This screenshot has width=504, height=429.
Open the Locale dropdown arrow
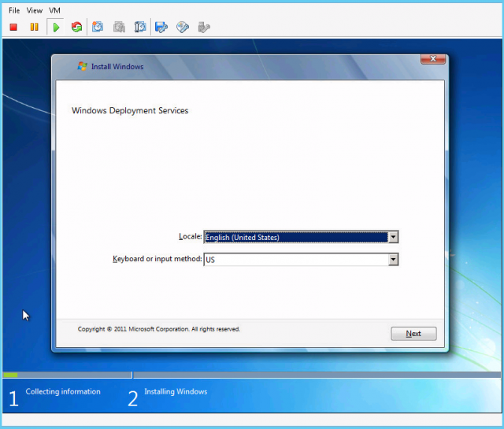tap(393, 237)
